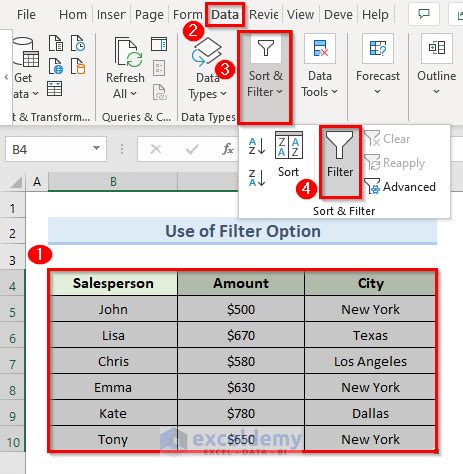
Task: Select the cell containing Kate
Action: click(113, 413)
